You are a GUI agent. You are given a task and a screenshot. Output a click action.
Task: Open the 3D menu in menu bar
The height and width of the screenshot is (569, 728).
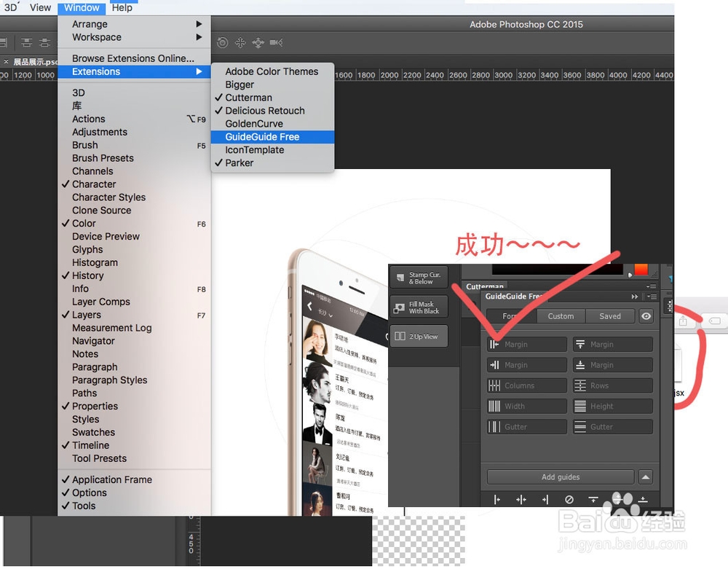tap(11, 7)
